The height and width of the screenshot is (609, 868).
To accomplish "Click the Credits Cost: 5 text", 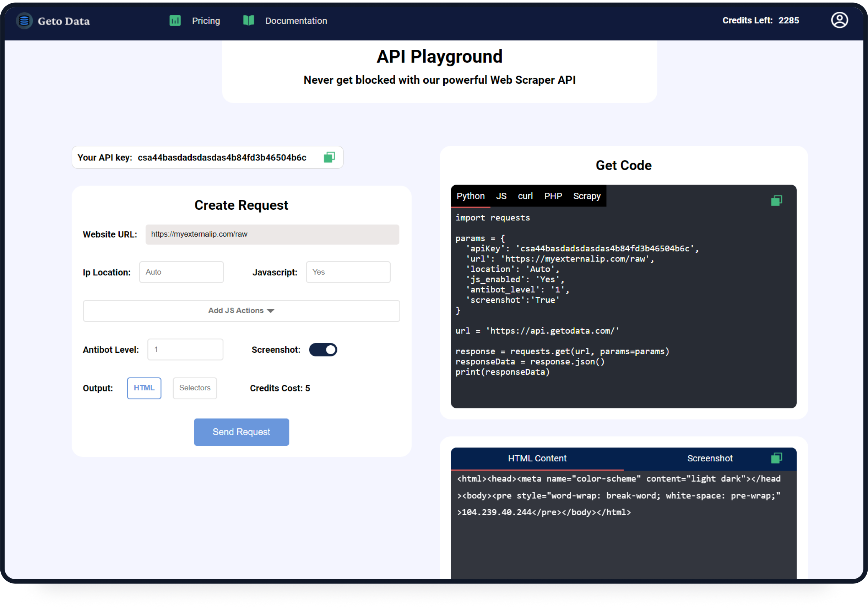I will [x=280, y=388].
